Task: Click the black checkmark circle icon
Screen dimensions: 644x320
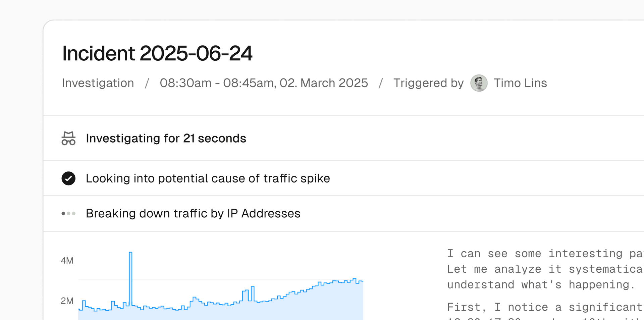Action: coord(68,178)
